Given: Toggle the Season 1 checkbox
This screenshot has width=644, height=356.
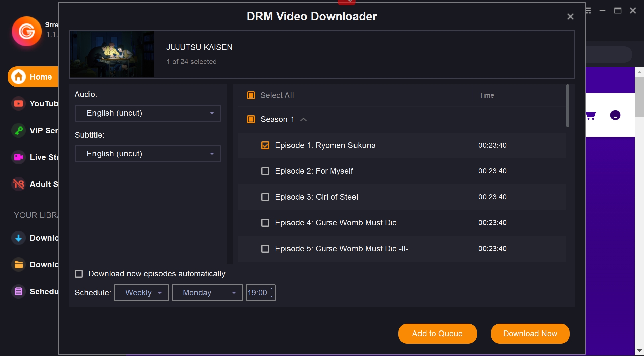Looking at the screenshot, I should pyautogui.click(x=251, y=119).
